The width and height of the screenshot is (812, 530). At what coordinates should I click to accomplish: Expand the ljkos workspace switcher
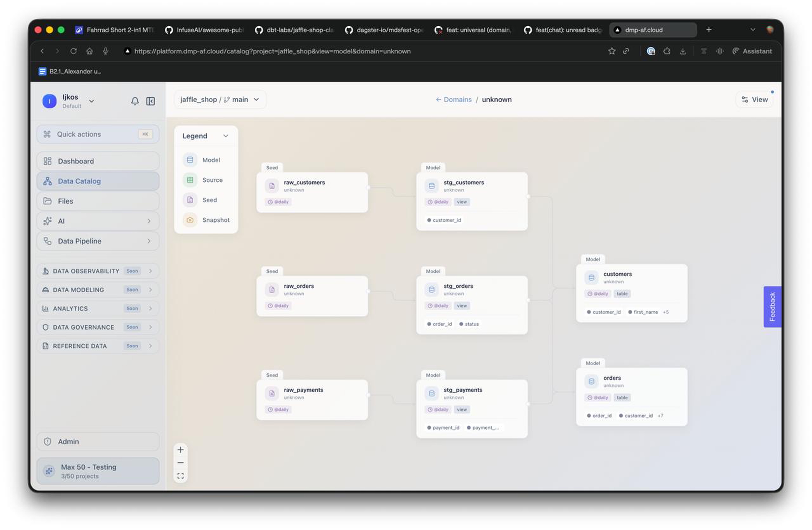(x=91, y=101)
